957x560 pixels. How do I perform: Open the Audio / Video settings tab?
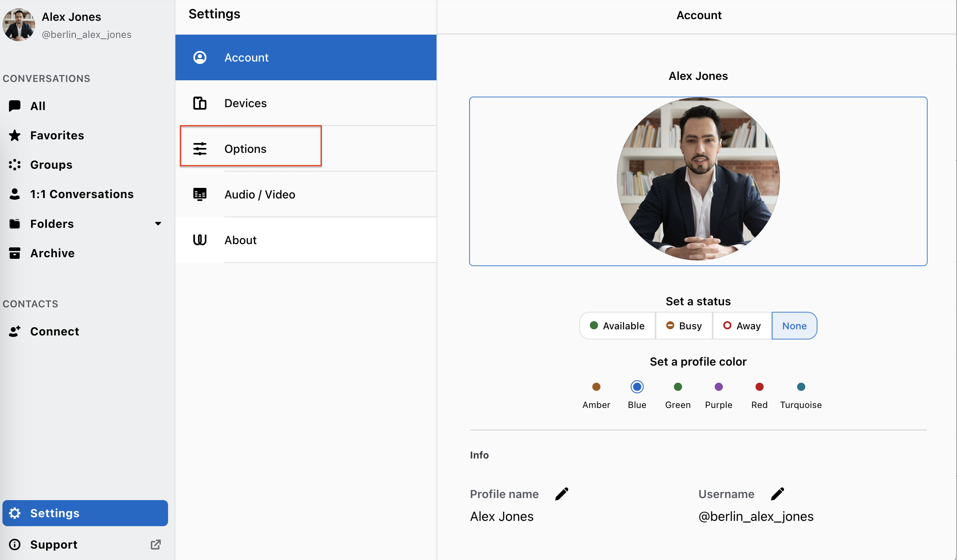pyautogui.click(x=306, y=194)
